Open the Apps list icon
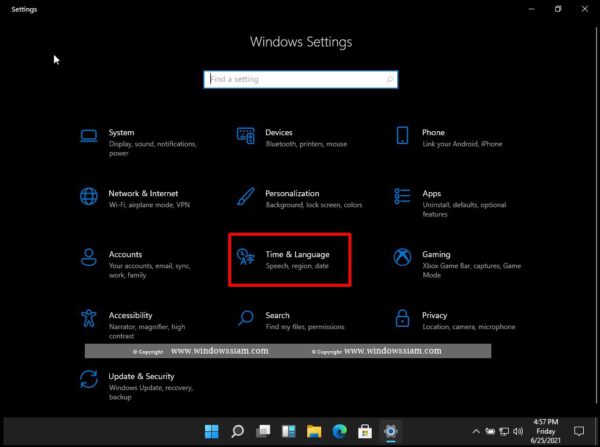The height and width of the screenshot is (447, 600). [x=402, y=196]
